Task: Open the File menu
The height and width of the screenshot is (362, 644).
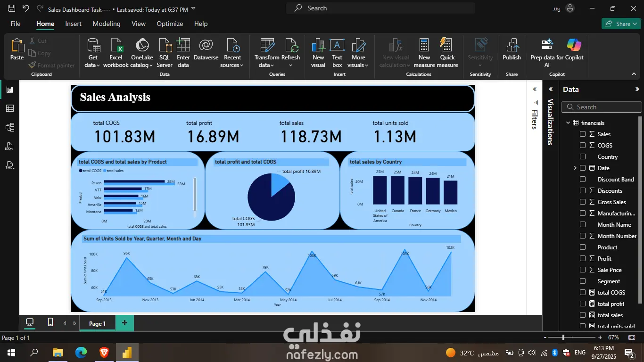Action: (16, 24)
